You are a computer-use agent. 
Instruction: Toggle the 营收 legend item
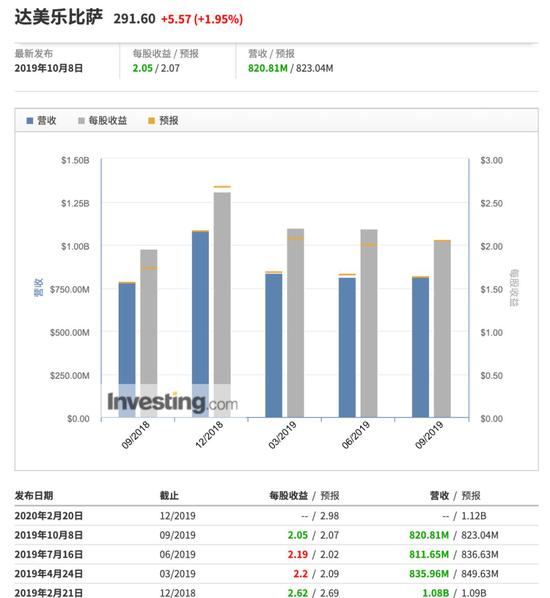pyautogui.click(x=41, y=121)
